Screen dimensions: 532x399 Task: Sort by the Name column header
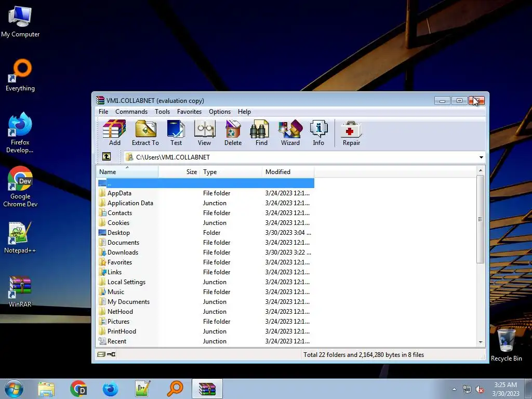[x=127, y=171]
